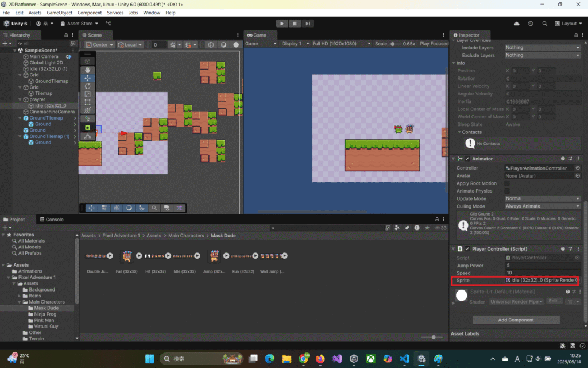Click the Project panel favorite star icon

pyautogui.click(x=427, y=228)
